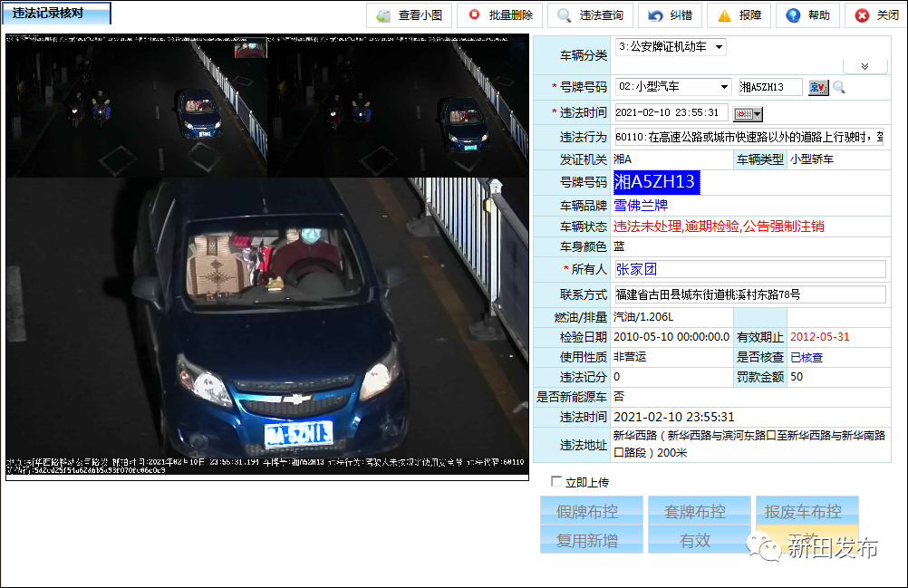The width and height of the screenshot is (908, 588).
Task: Open the 帮助 help button
Action: click(x=807, y=15)
